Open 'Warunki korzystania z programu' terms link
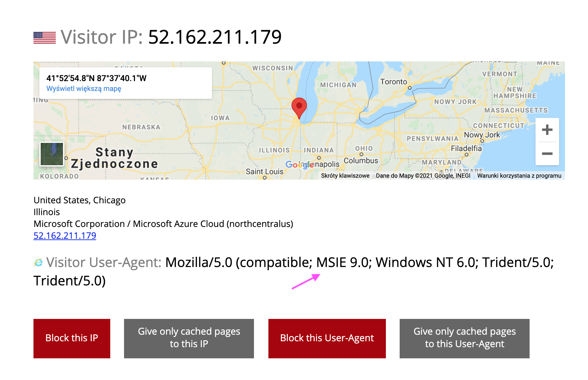Screen dimensions: 588x380 (519, 176)
